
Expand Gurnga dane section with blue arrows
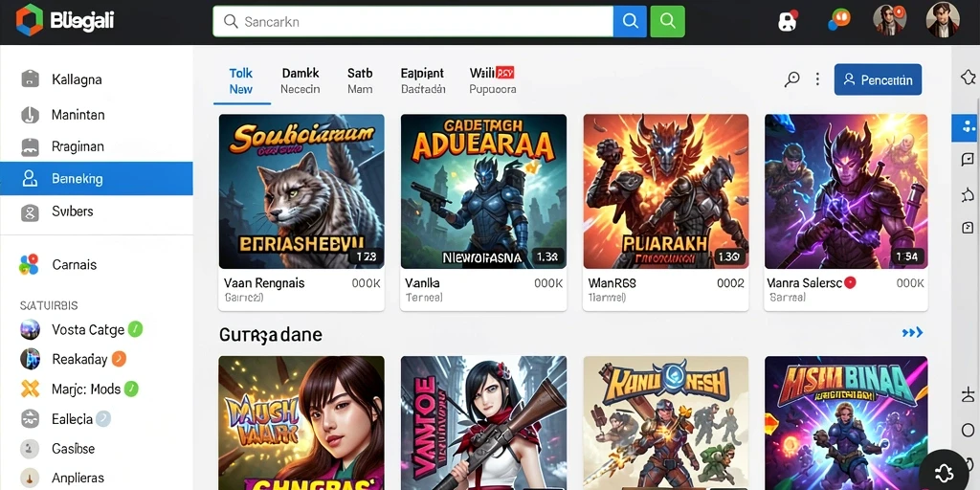coord(912,332)
